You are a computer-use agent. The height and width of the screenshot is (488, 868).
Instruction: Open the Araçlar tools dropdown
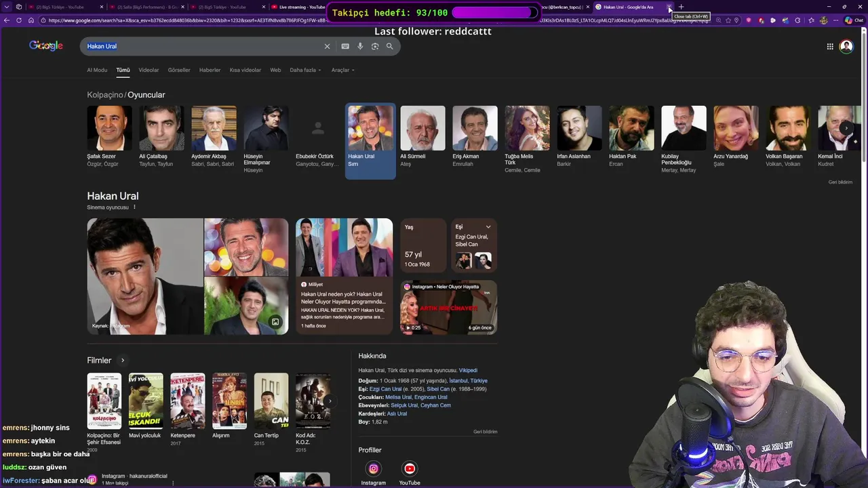342,70
